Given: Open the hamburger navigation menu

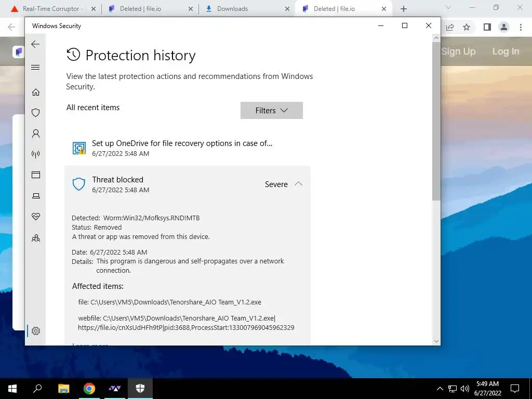Looking at the screenshot, I should click(35, 67).
